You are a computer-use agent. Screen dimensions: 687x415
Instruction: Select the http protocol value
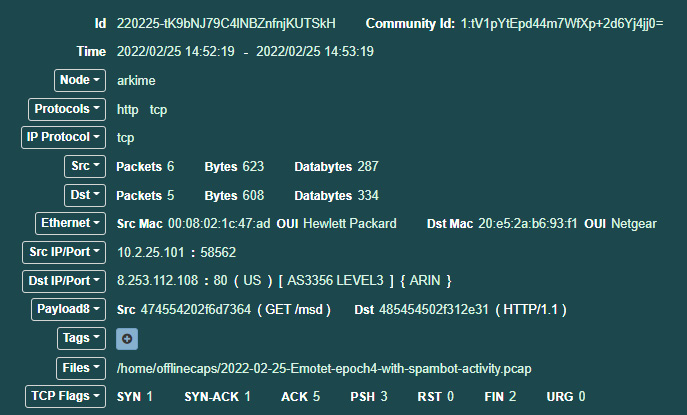click(x=127, y=110)
